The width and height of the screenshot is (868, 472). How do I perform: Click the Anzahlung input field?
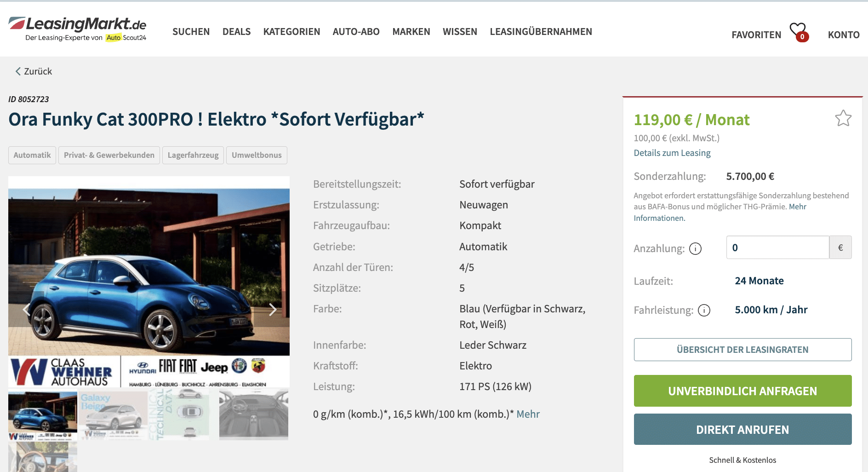[777, 248]
